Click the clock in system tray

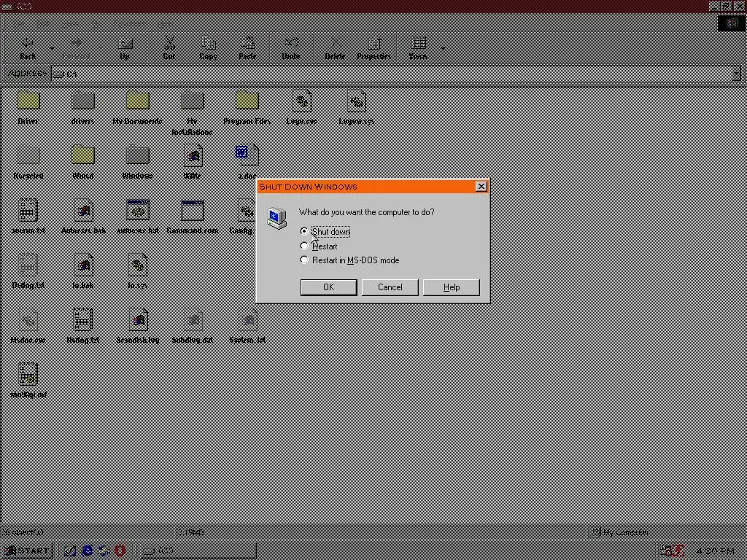tap(715, 551)
